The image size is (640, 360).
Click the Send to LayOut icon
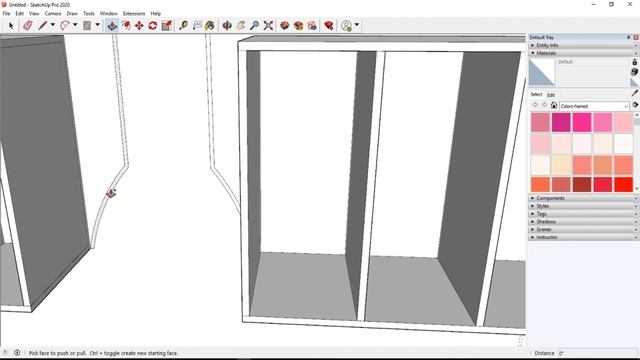(x=312, y=26)
